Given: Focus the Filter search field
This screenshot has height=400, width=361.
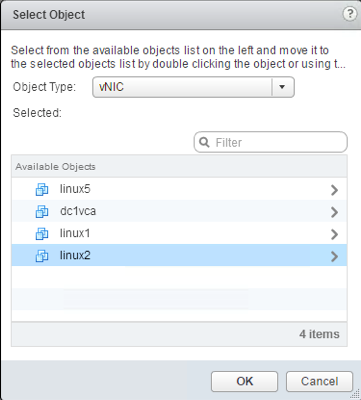Looking at the screenshot, I should click(x=271, y=142).
